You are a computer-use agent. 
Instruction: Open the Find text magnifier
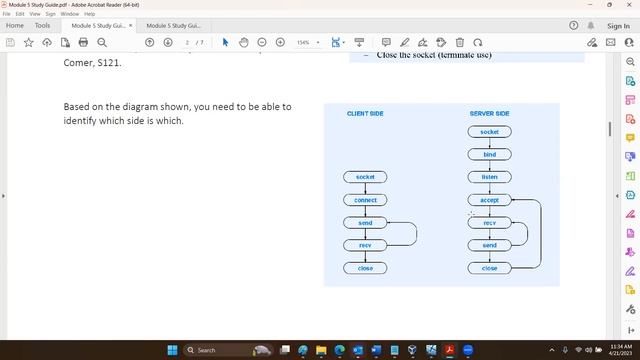[102, 42]
